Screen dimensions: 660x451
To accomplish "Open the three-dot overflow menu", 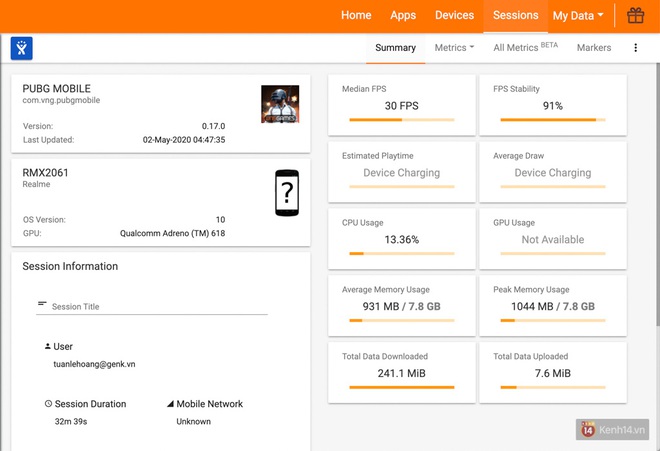I will tap(636, 48).
